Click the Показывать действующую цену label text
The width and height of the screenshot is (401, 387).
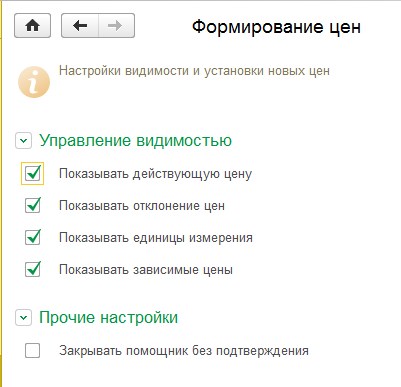tap(155, 174)
